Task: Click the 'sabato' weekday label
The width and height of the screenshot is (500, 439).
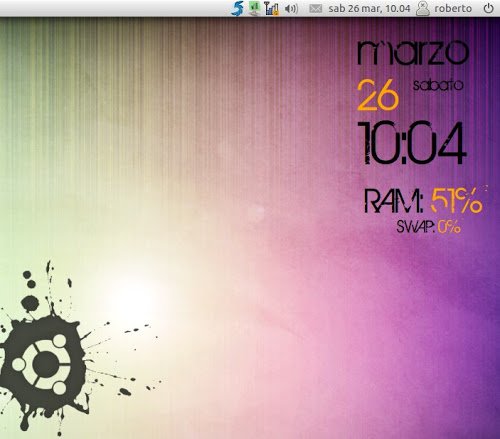Action: pyautogui.click(x=438, y=85)
